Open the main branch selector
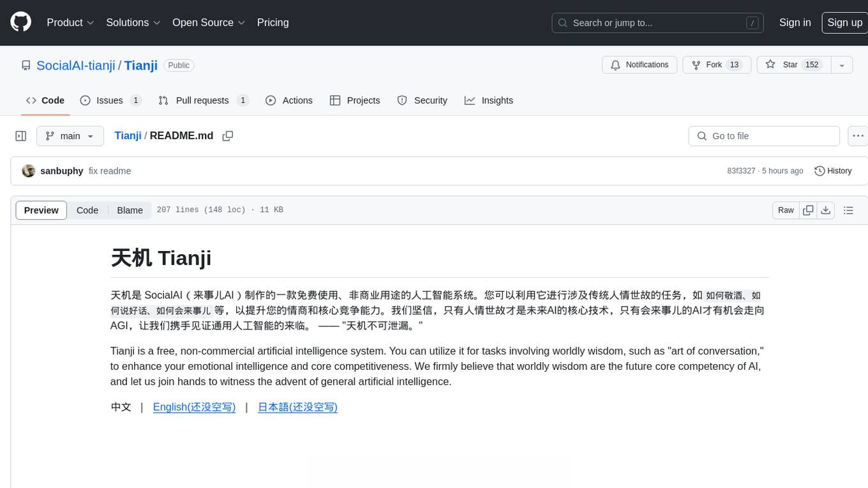868x488 pixels. [x=70, y=136]
